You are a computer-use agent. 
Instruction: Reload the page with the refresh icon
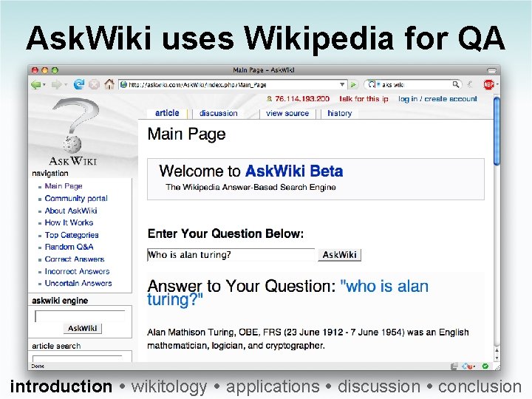[79, 84]
